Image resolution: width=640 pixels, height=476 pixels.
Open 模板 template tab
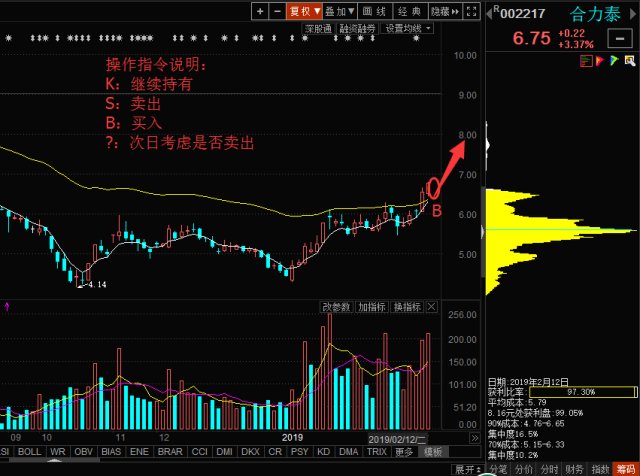tap(433, 452)
